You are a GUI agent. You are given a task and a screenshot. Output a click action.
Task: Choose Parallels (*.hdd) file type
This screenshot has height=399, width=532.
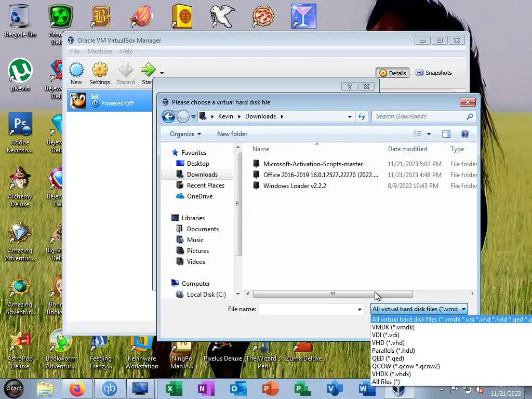[393, 351]
